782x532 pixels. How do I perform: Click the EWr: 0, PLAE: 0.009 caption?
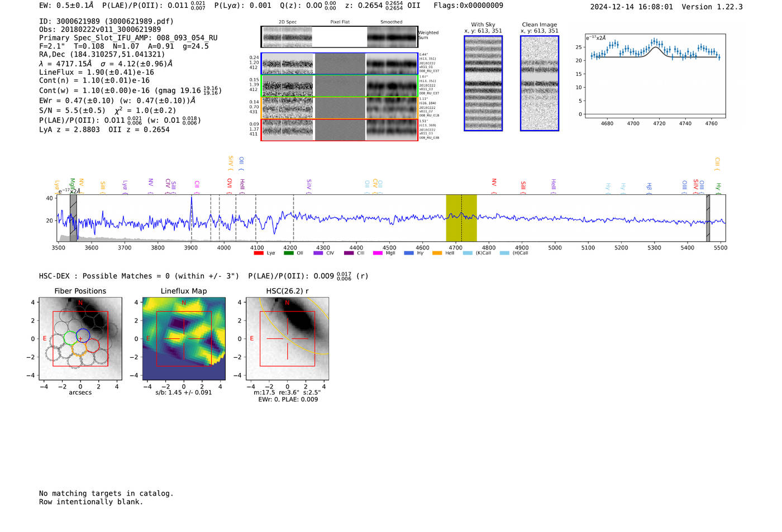point(288,400)
